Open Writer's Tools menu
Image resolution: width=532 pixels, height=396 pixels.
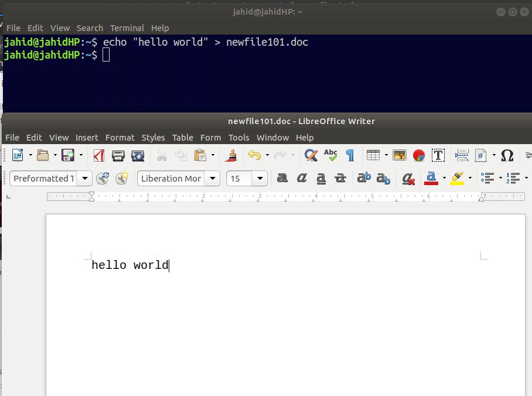(x=238, y=138)
